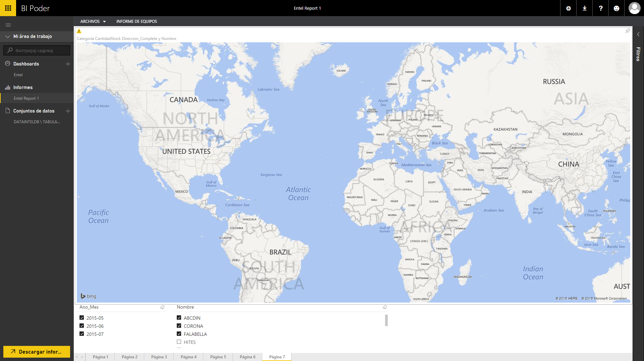Image resolution: width=644 pixels, height=361 pixels.
Task: Switch to Página 3 tab
Action: [x=159, y=357]
